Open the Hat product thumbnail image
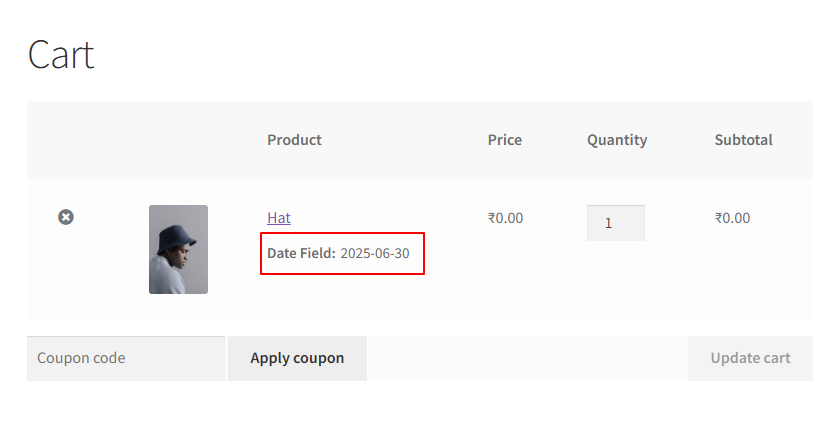Viewport: 836px width, 444px height. coord(178,249)
